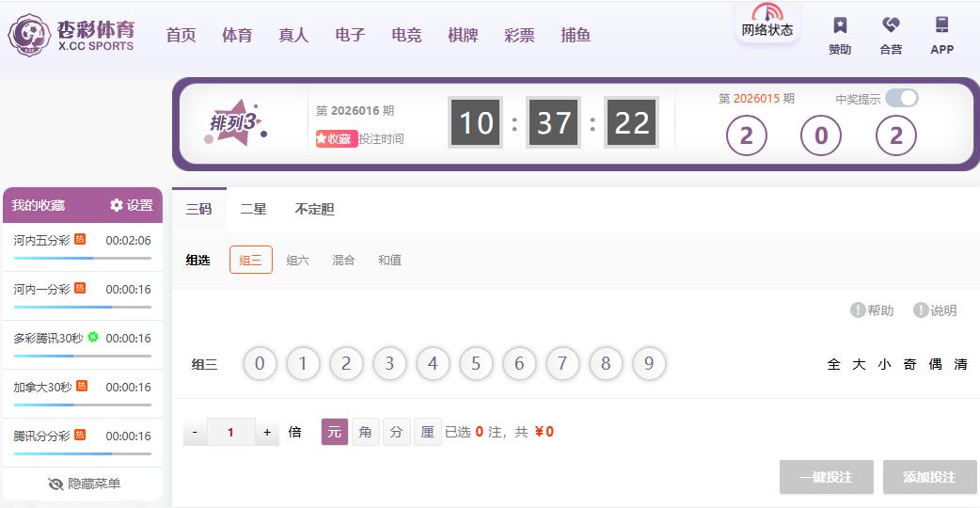Toggle the winning notification switch (中奖提示)

pyautogui.click(x=901, y=99)
